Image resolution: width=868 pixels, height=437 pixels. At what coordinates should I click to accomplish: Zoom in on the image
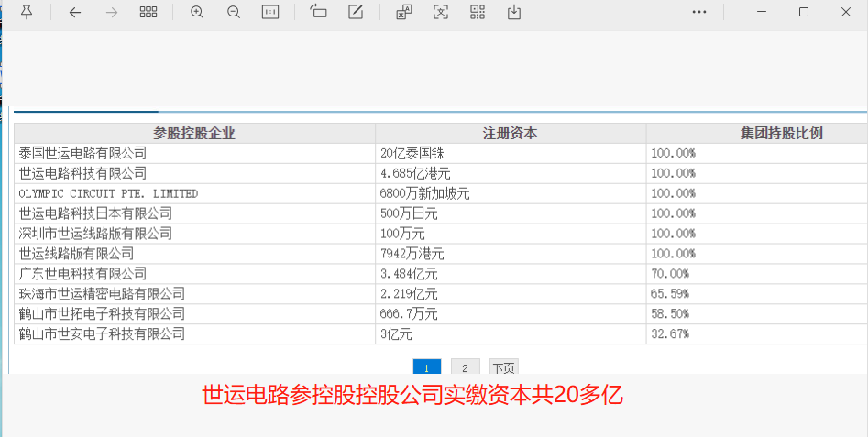point(196,12)
